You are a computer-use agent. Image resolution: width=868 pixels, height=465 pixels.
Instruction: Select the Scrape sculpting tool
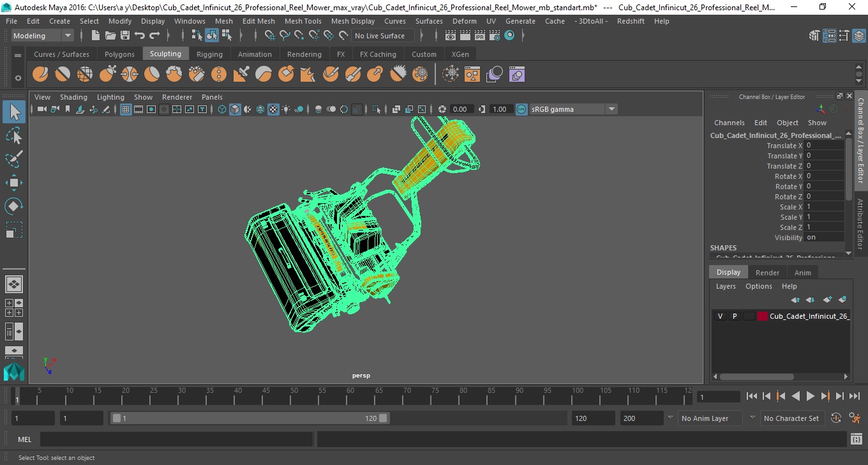[x=286, y=75]
